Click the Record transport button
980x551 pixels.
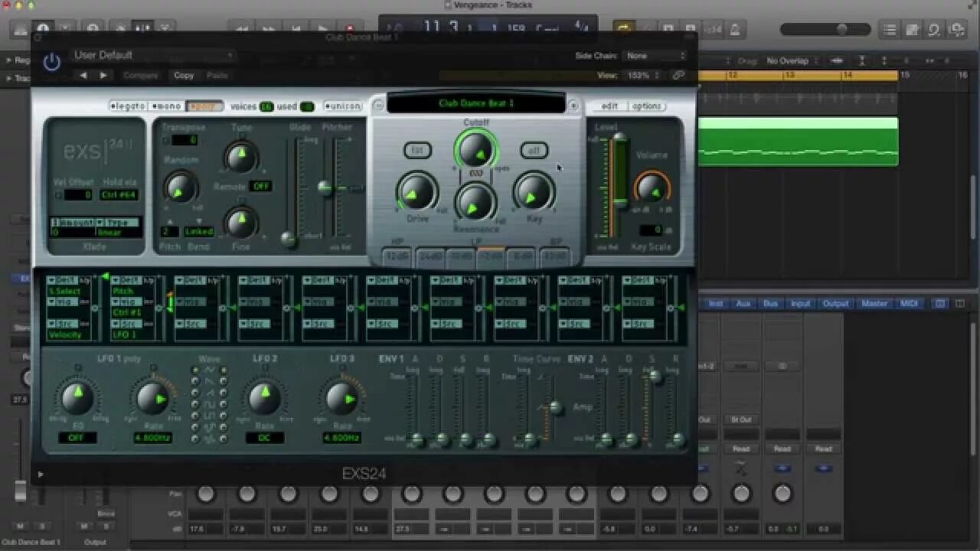point(350,29)
